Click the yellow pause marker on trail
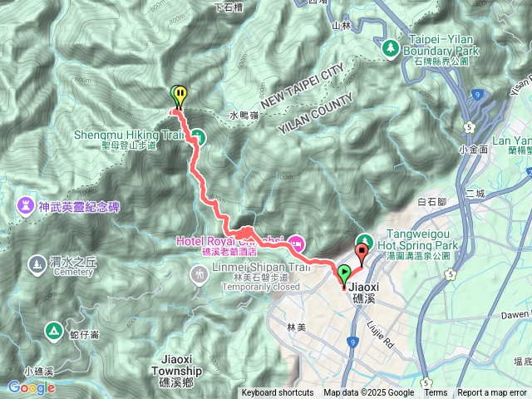Image resolution: width=532 pixels, height=399 pixels. click(x=181, y=92)
